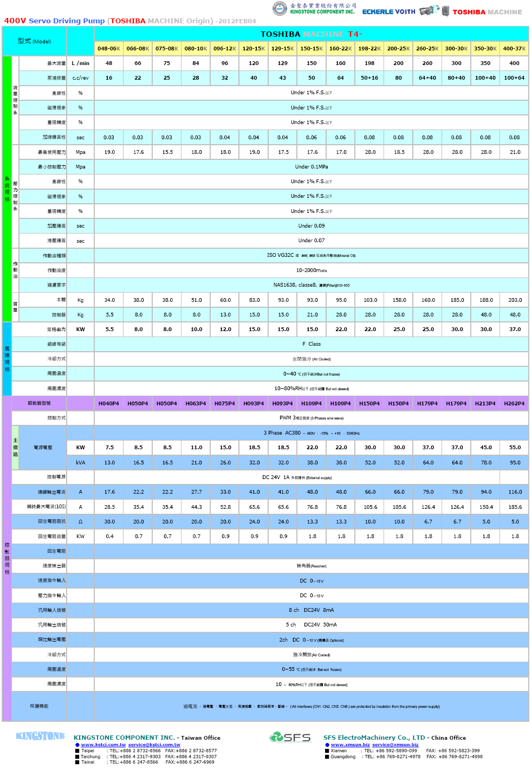Click the SFS logo in the footer
Screen dimensions: 532x769
tap(290, 737)
